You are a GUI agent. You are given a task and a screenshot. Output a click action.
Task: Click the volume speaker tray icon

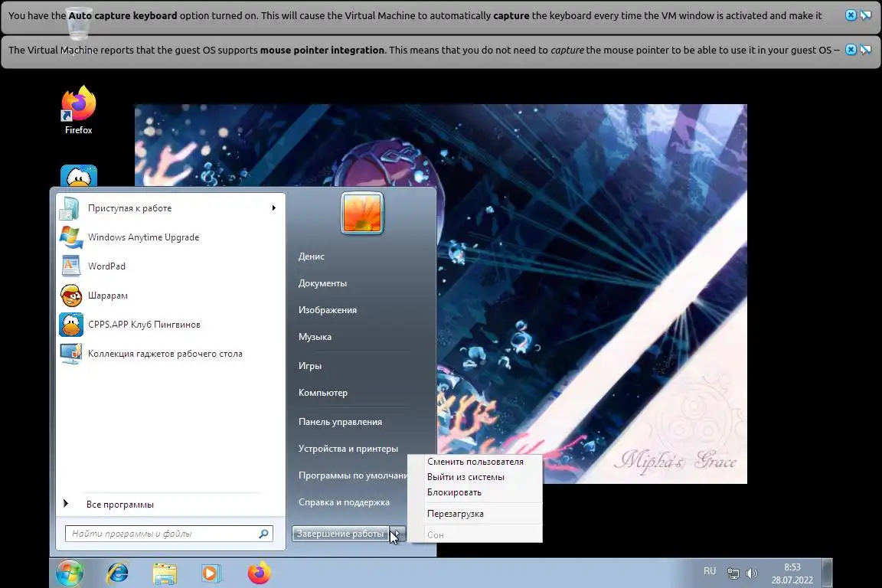(x=752, y=573)
